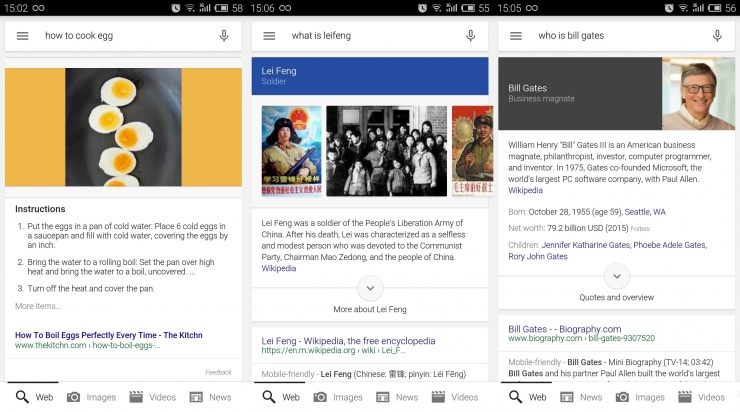Select News tab in the egg search screen
740x412 pixels.
pyautogui.click(x=210, y=397)
